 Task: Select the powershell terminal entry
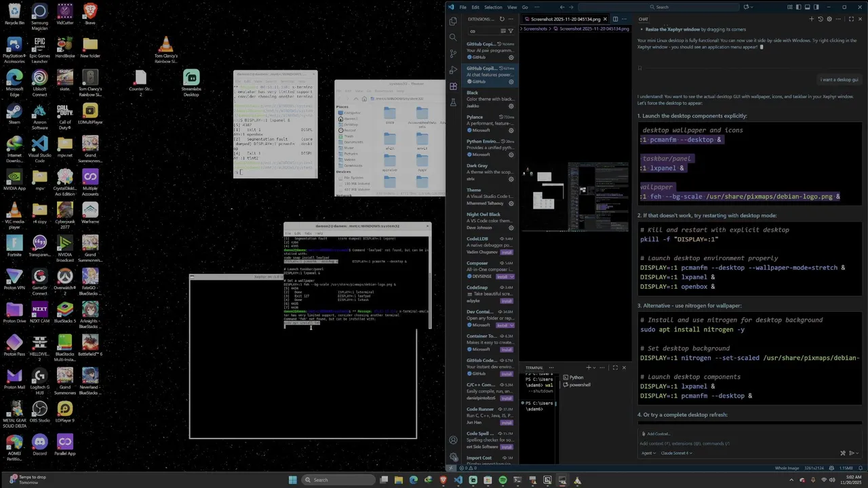576,385
